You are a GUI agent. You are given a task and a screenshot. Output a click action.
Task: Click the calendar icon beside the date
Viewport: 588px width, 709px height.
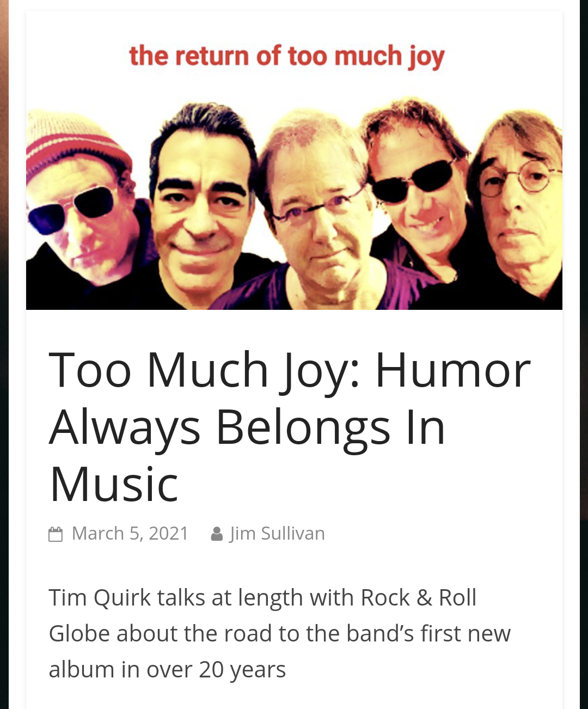56,534
